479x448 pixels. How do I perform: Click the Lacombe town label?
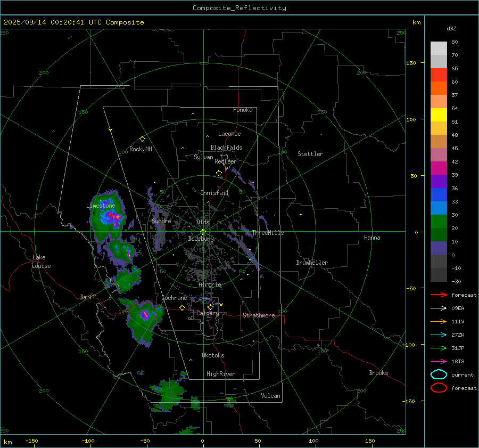click(229, 134)
